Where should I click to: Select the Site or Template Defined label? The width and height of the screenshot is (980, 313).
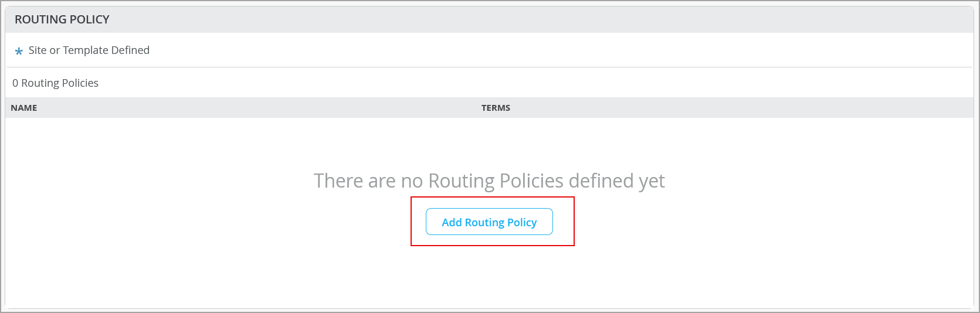(89, 50)
